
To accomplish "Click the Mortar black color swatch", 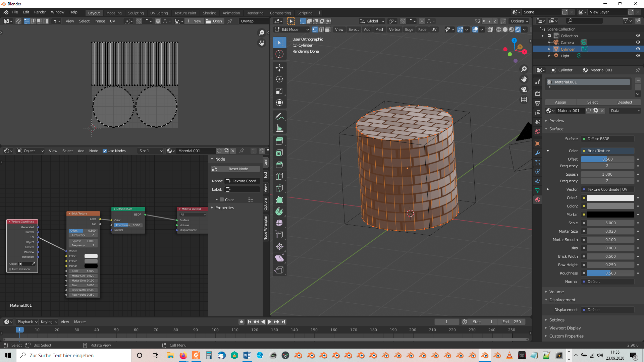I will 610,215.
